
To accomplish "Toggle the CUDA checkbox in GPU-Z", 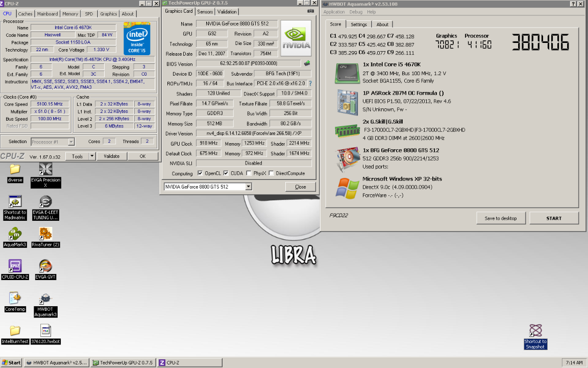I will [x=226, y=173].
